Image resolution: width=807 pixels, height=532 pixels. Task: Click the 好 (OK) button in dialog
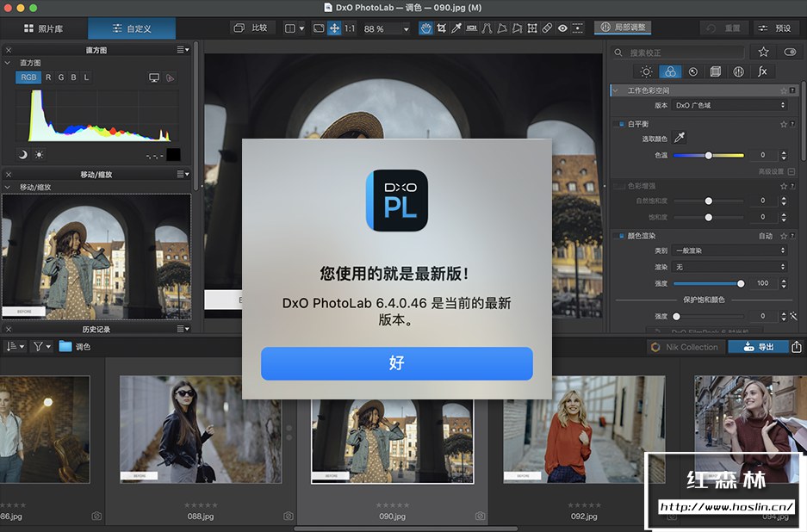396,363
